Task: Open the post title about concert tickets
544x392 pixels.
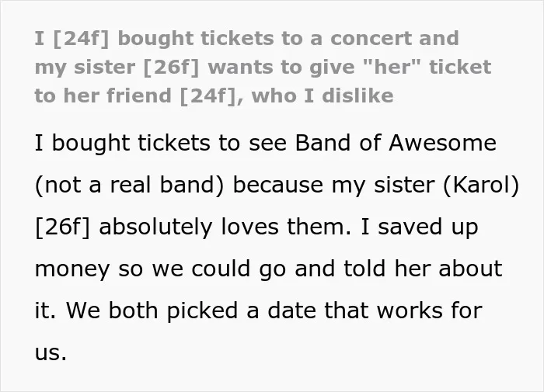Action: [263, 67]
